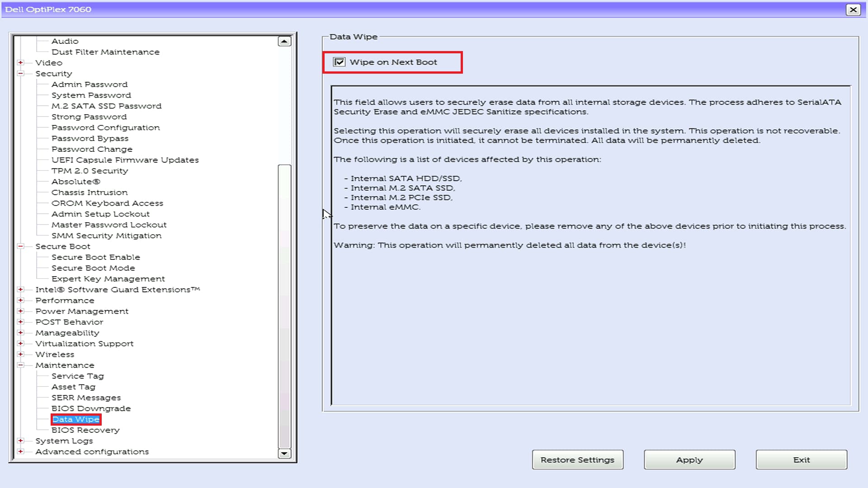Click the Manageability category label
This screenshot has width=868, height=488.
pos(67,333)
